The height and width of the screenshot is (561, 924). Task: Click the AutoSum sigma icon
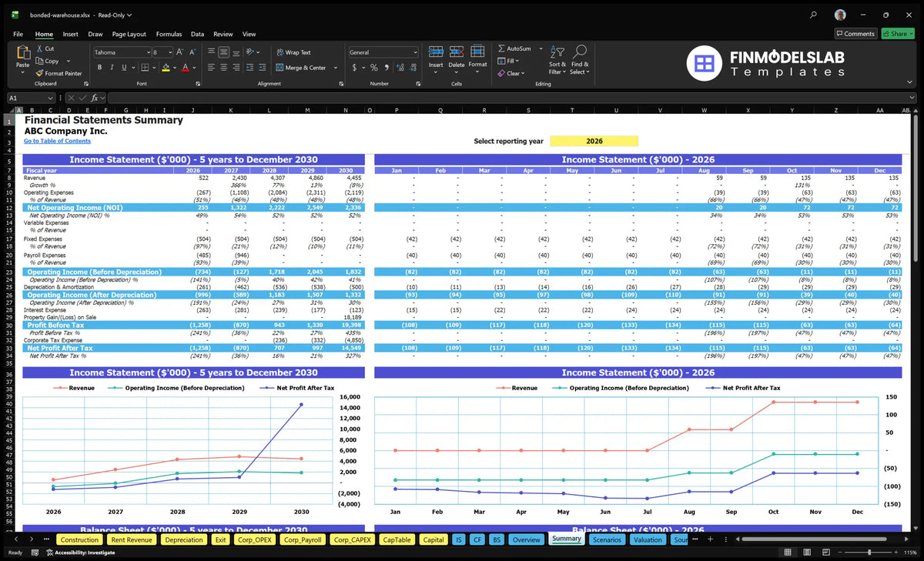point(501,48)
